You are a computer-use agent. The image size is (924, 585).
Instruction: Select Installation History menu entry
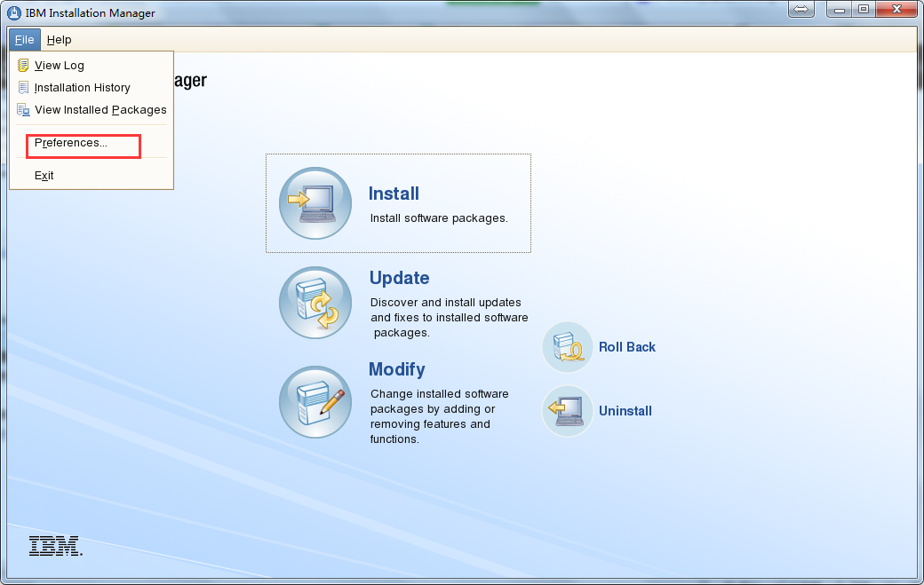pyautogui.click(x=92, y=88)
